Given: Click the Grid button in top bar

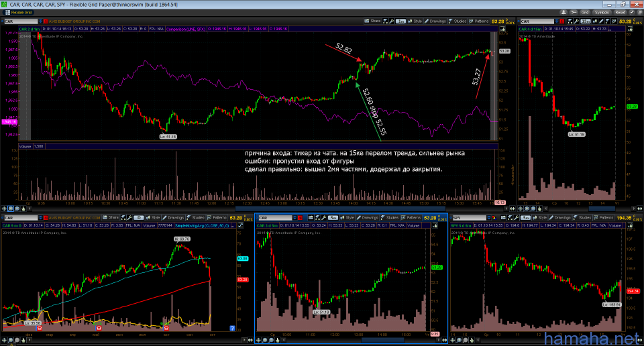Looking at the screenshot, I should (x=585, y=12).
